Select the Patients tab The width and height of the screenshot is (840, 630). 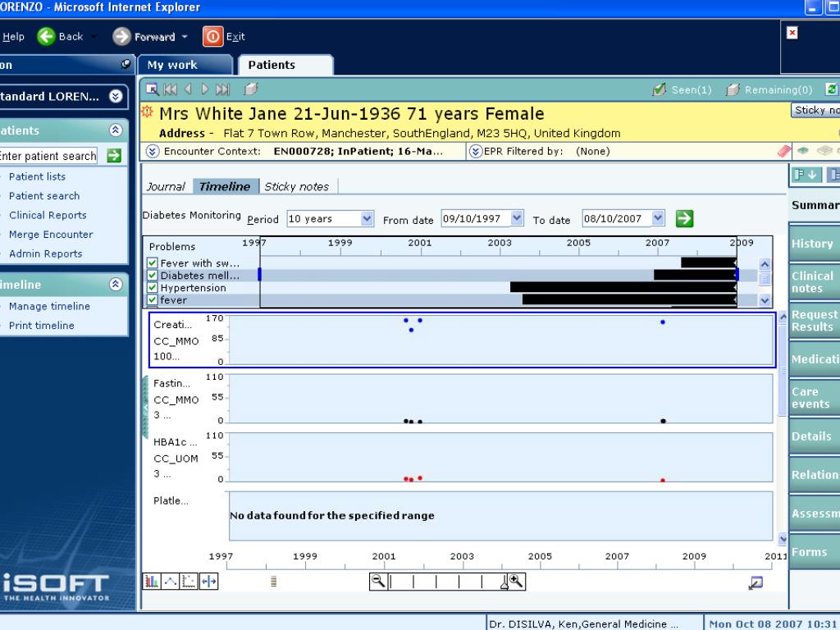[x=285, y=65]
